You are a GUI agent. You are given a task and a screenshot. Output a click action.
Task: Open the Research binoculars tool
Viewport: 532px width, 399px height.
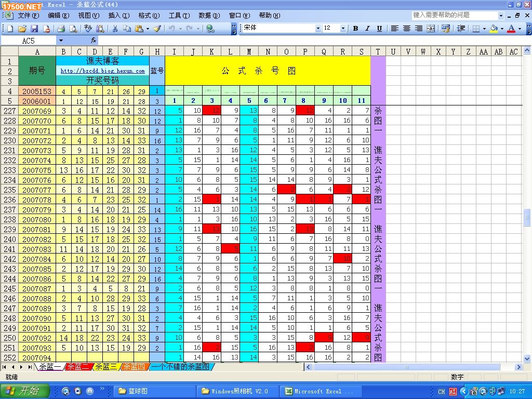click(100, 29)
